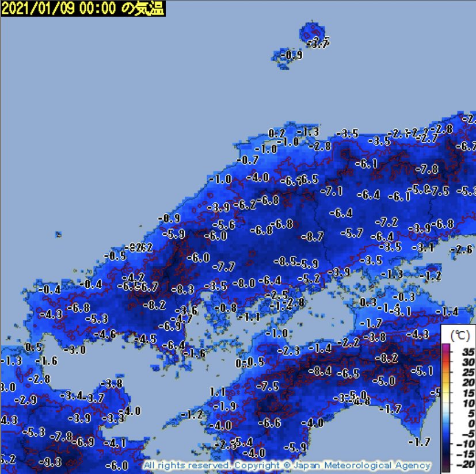Click the 35 label on color scale
This screenshot has width=476, height=474.
pyautogui.click(x=468, y=352)
